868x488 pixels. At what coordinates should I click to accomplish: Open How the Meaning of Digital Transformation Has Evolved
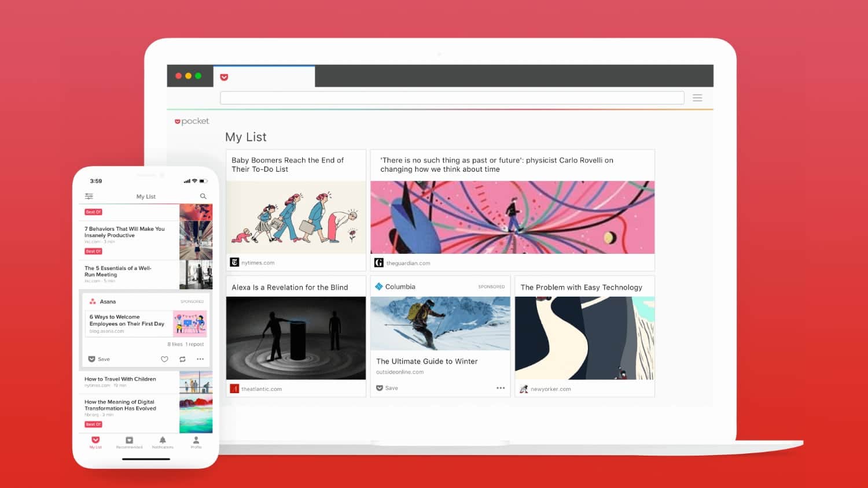coord(120,405)
